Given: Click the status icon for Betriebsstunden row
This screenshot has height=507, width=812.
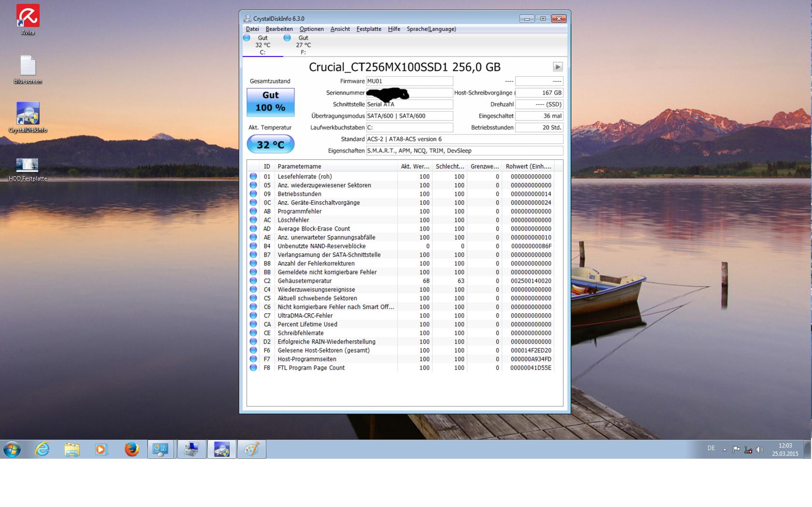Looking at the screenshot, I should 253,194.
